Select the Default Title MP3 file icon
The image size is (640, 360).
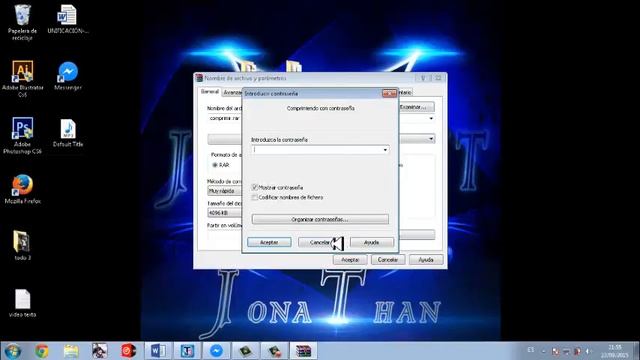(68, 133)
